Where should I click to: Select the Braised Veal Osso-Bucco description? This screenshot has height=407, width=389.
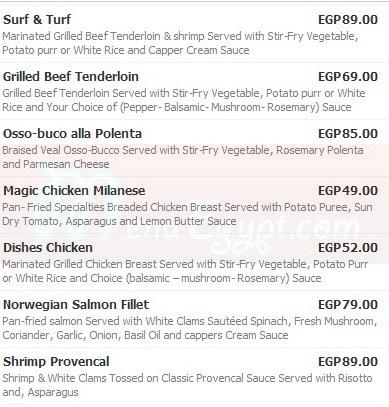coord(183,157)
